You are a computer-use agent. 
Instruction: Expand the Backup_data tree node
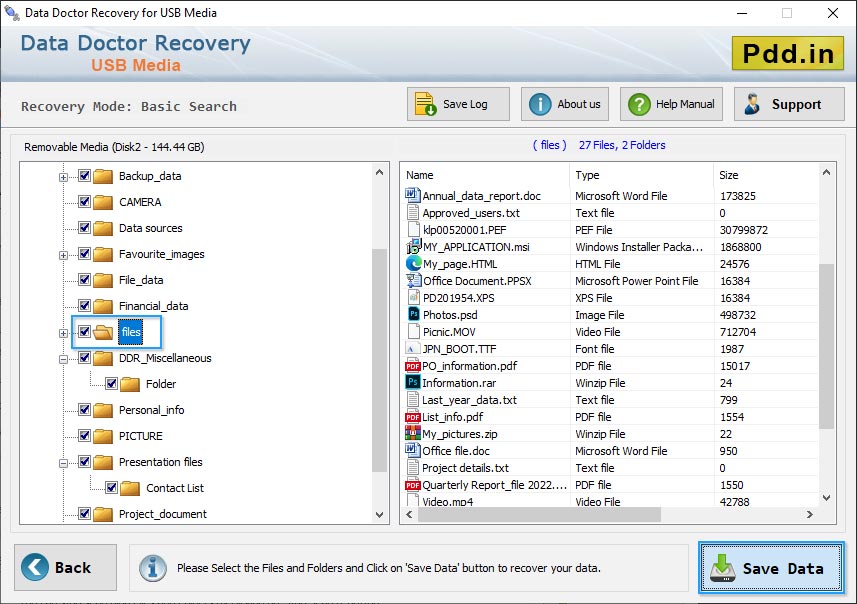(63, 177)
